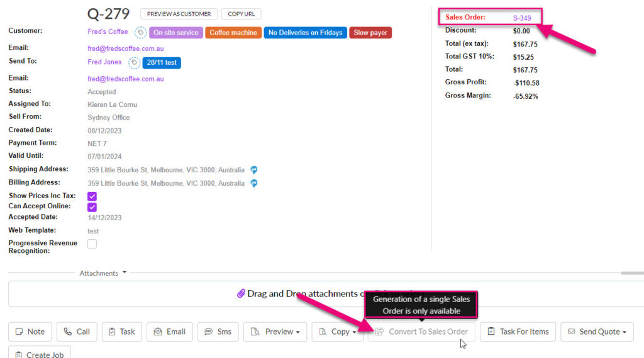Click Total GST value $15.25
The height and width of the screenshot is (358, 644).
523,57
